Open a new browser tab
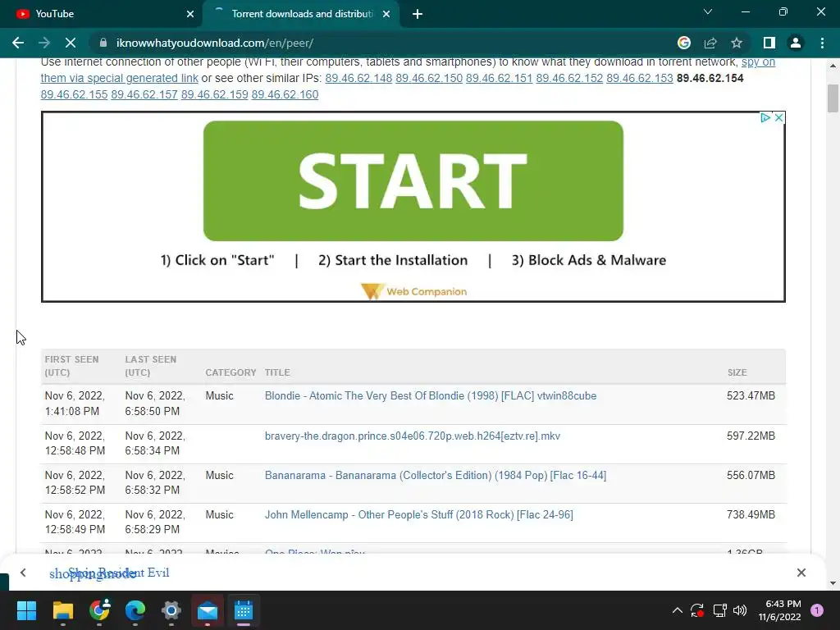 (x=418, y=14)
